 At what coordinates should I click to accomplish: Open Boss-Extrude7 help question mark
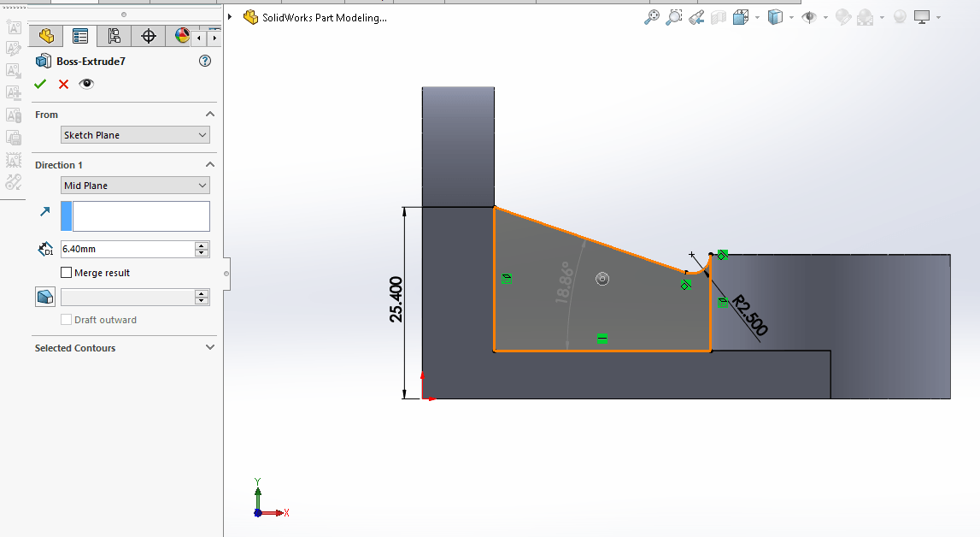coord(204,61)
